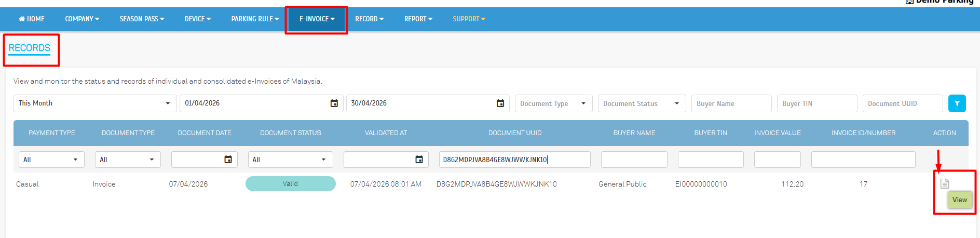This screenshot has height=238, width=980.
Task: Sort by the INVOICE VALUE column header
Action: 777,133
